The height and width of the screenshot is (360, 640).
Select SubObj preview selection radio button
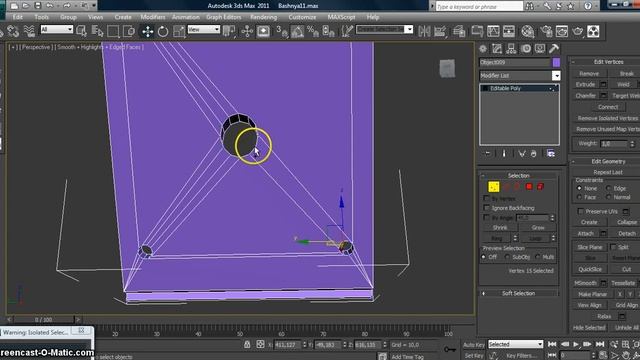tap(507, 257)
